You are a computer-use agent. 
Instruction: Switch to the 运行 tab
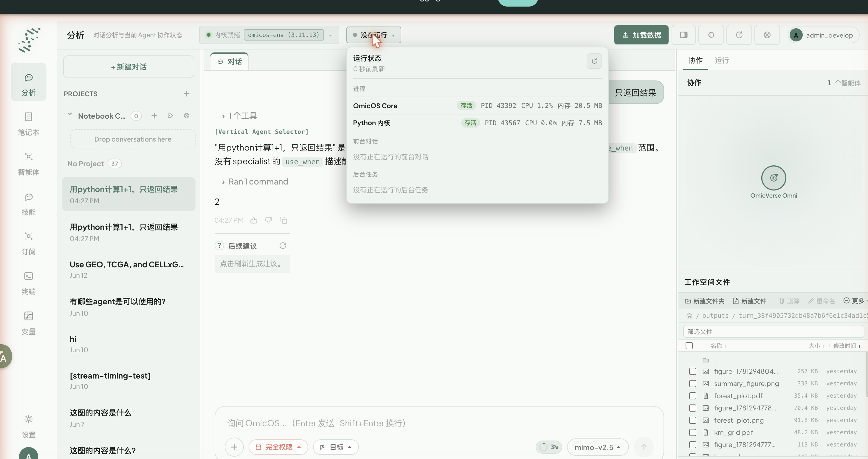click(722, 60)
